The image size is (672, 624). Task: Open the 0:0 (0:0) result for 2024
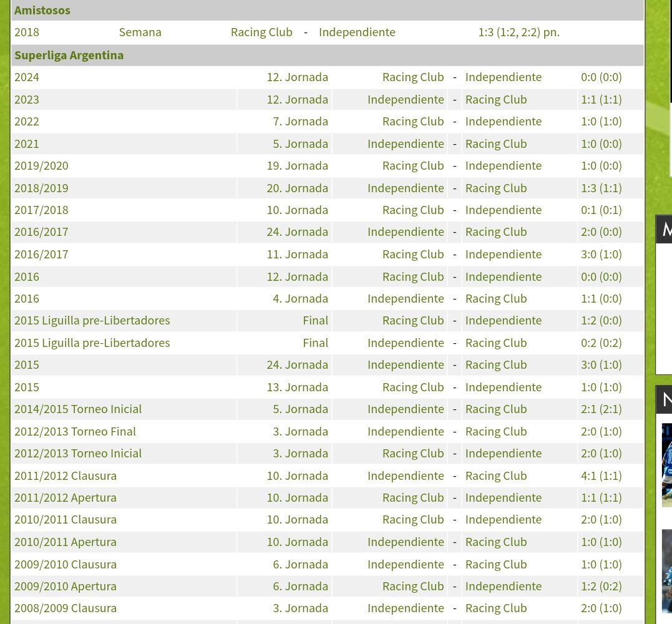pyautogui.click(x=601, y=77)
